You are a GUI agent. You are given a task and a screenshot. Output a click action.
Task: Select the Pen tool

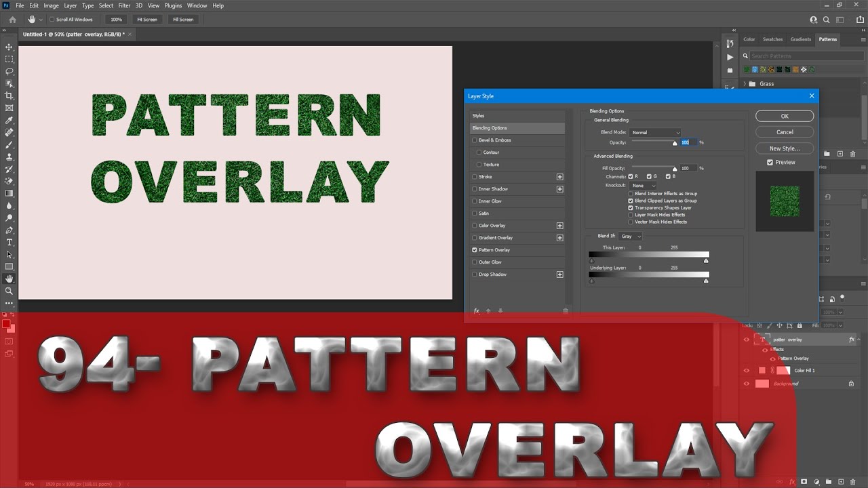9,230
